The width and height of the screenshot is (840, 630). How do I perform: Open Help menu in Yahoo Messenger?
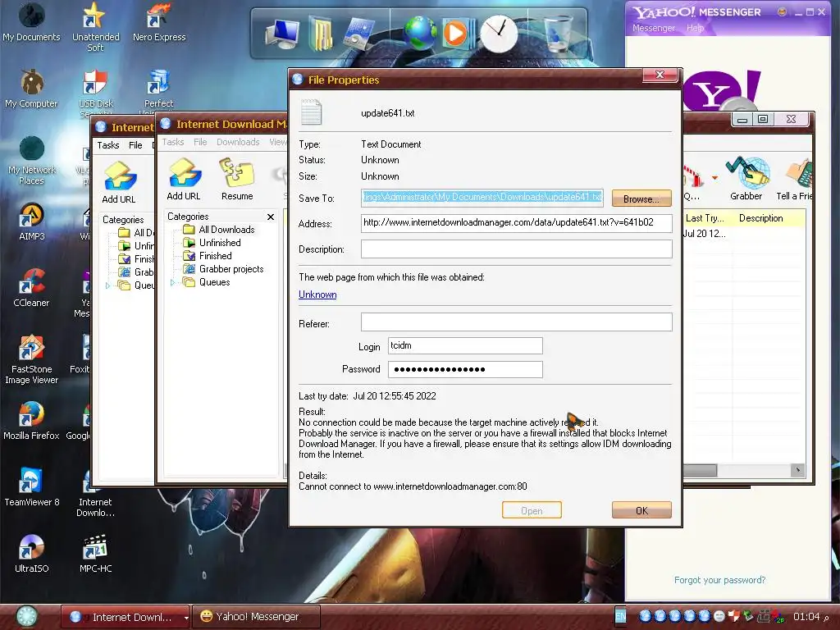click(695, 28)
